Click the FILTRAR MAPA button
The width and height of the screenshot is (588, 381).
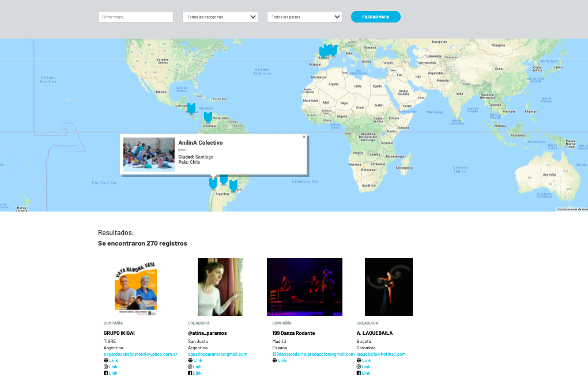(376, 17)
